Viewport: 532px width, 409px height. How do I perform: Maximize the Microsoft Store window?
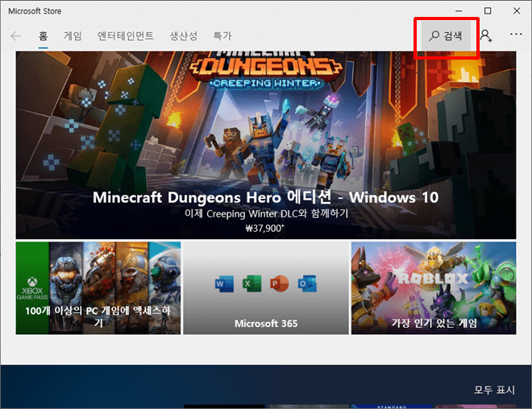(x=488, y=10)
